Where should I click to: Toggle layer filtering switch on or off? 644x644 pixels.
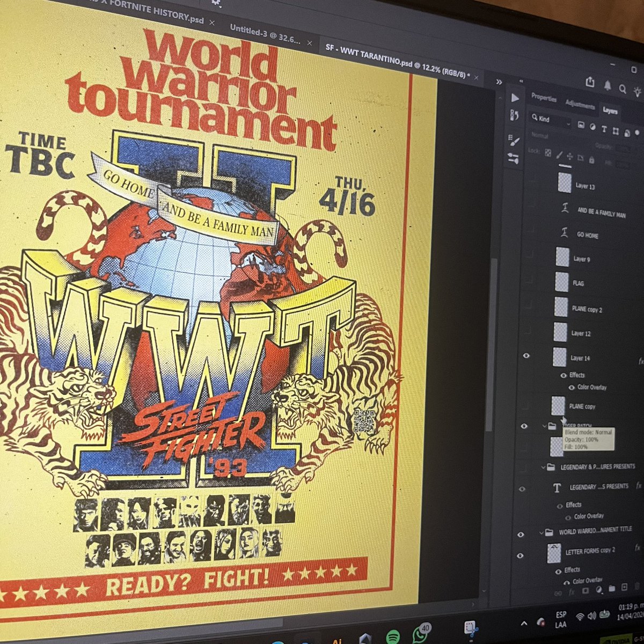[638, 134]
